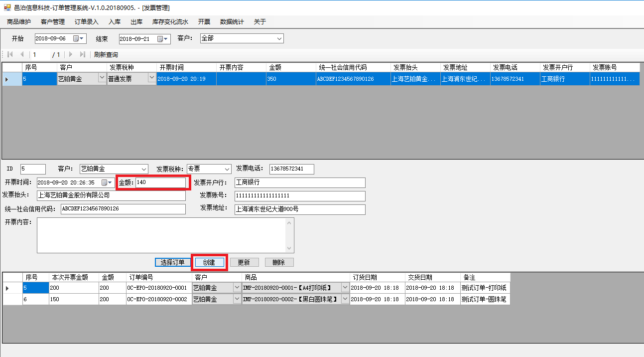The height and width of the screenshot is (357, 644).
Task: Open 商品 dropdown for A4打印纸 row
Action: point(345,288)
